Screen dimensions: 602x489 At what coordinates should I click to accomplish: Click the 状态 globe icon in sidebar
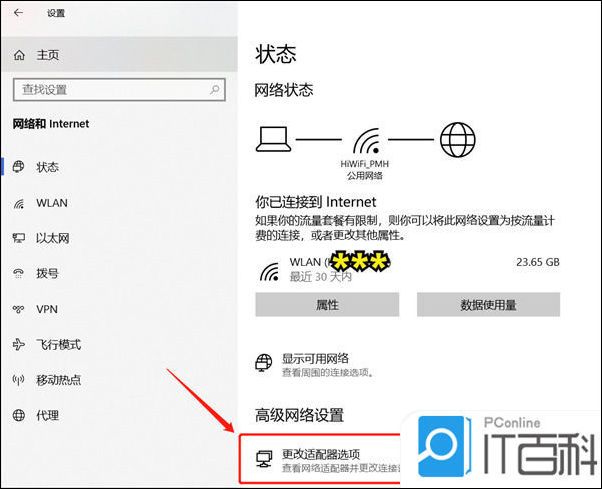click(18, 167)
